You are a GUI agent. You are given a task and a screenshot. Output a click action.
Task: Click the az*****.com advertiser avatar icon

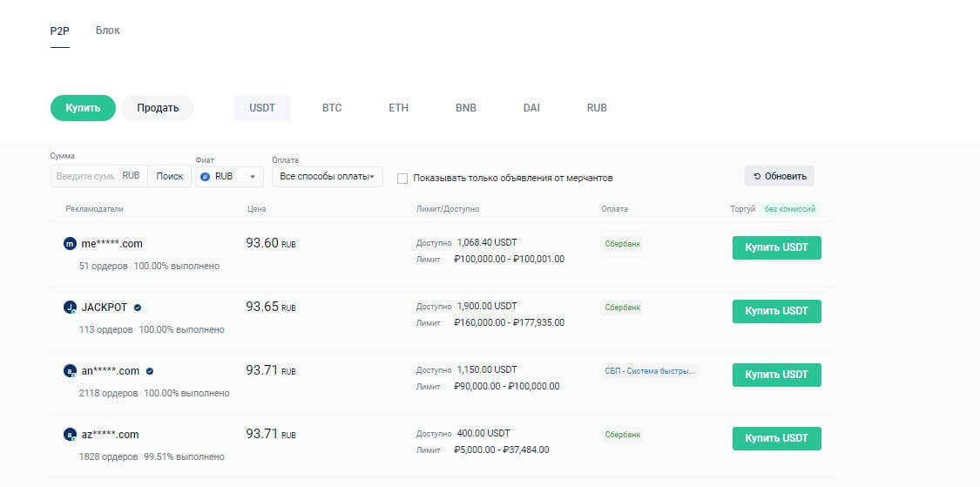(71, 434)
